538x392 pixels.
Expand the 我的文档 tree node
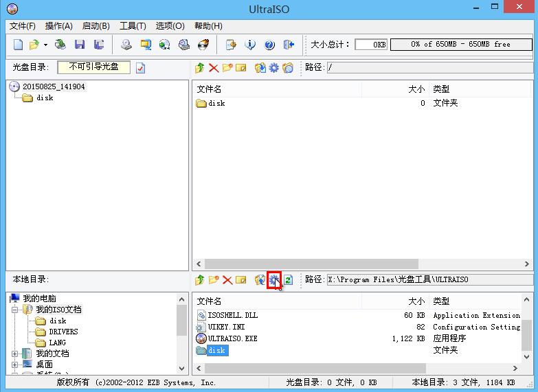tap(14, 354)
